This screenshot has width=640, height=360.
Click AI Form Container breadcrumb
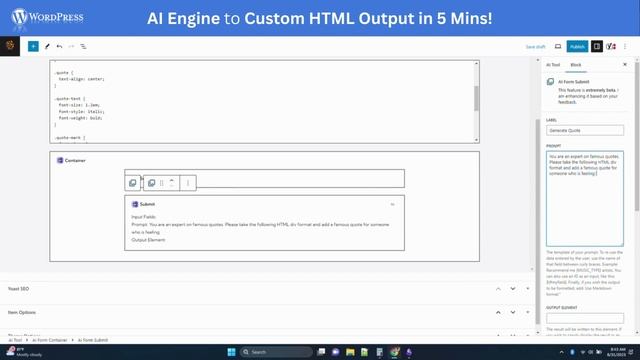point(49,340)
